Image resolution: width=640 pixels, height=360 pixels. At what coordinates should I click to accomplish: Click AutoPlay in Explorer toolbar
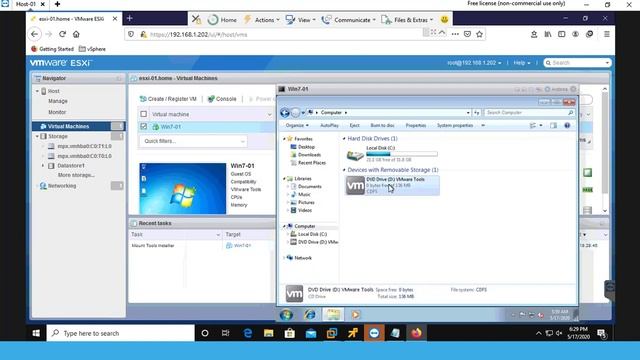329,125
